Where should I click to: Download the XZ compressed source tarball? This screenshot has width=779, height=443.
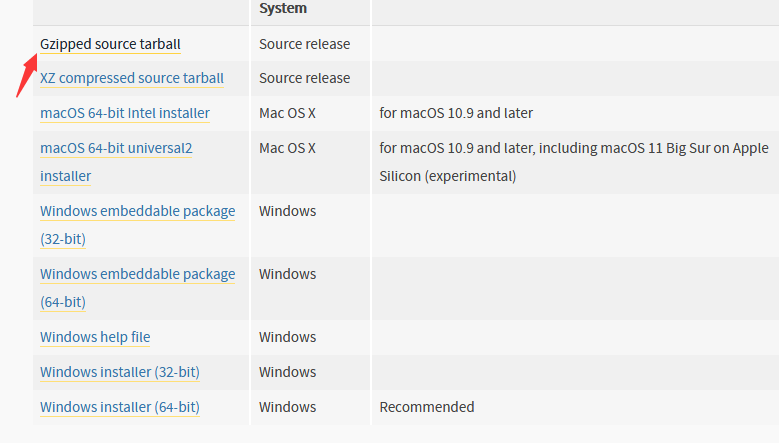tap(132, 78)
